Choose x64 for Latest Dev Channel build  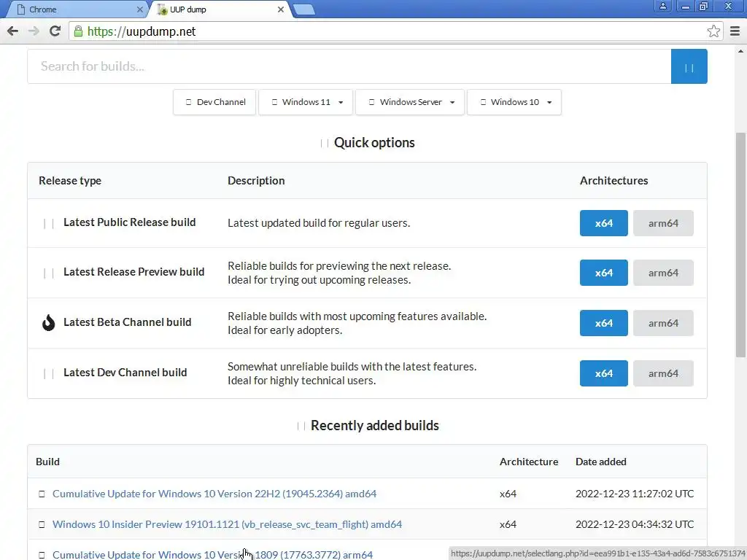point(603,373)
